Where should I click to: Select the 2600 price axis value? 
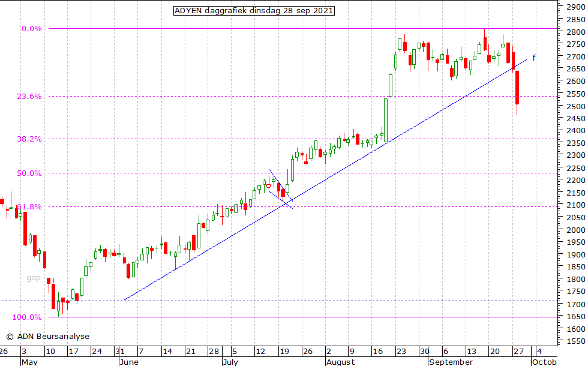(576, 82)
